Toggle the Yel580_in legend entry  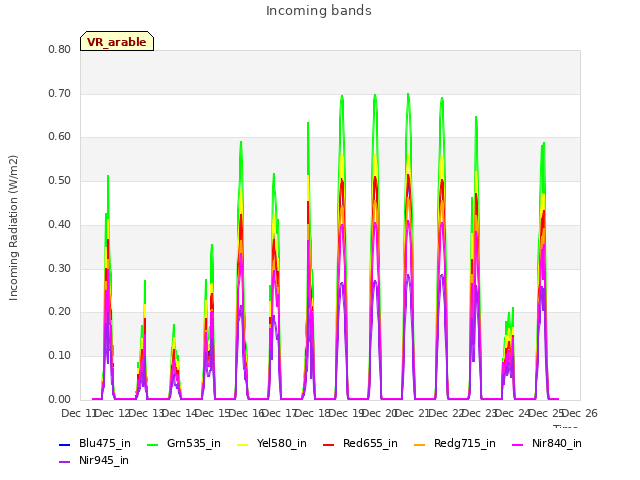coord(272,443)
